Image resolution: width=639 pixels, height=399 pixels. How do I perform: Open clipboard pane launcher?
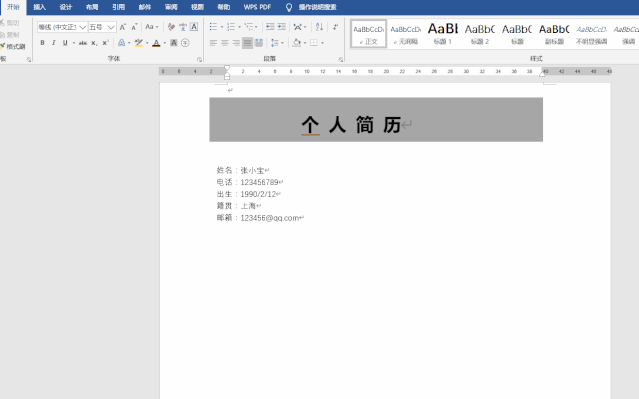[29, 60]
